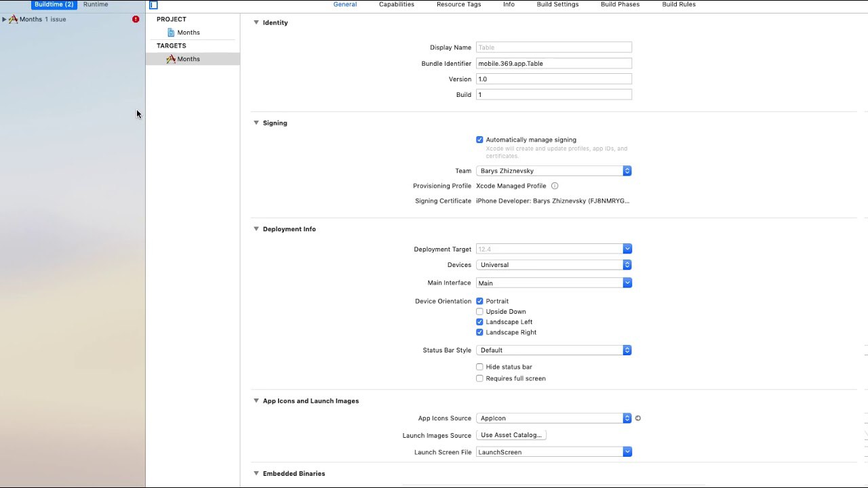Click the Build number field
868x488 pixels.
554,95
